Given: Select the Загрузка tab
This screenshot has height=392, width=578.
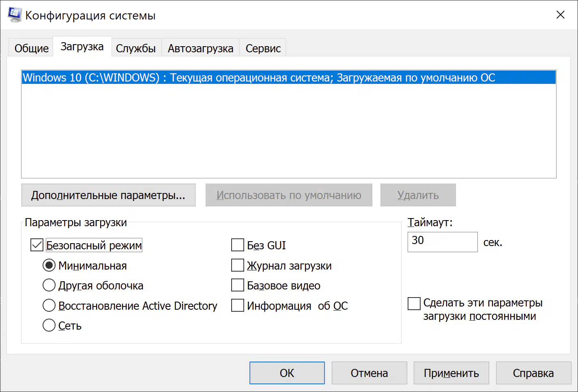Looking at the screenshot, I should tap(82, 47).
